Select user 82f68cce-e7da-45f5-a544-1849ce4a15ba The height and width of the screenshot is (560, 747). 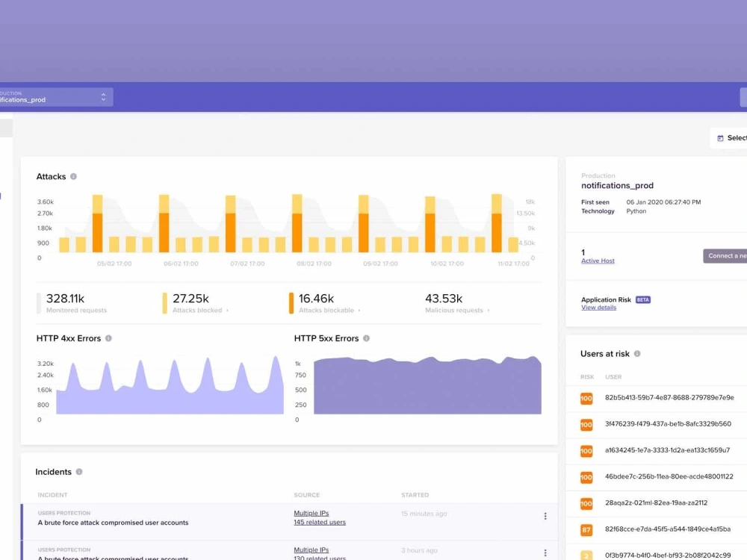pyautogui.click(x=667, y=529)
